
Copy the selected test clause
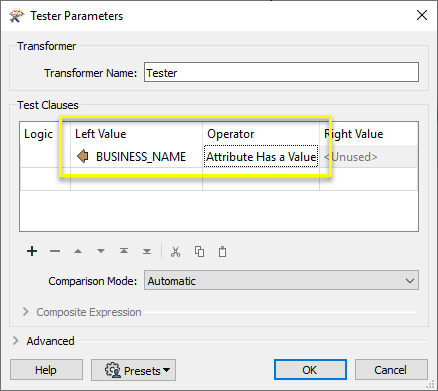(x=199, y=252)
